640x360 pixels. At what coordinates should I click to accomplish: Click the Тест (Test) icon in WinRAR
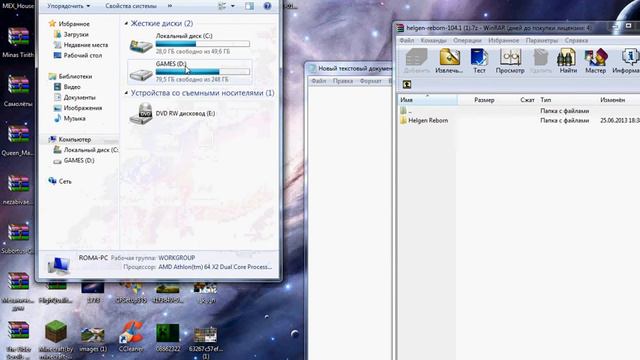click(479, 60)
